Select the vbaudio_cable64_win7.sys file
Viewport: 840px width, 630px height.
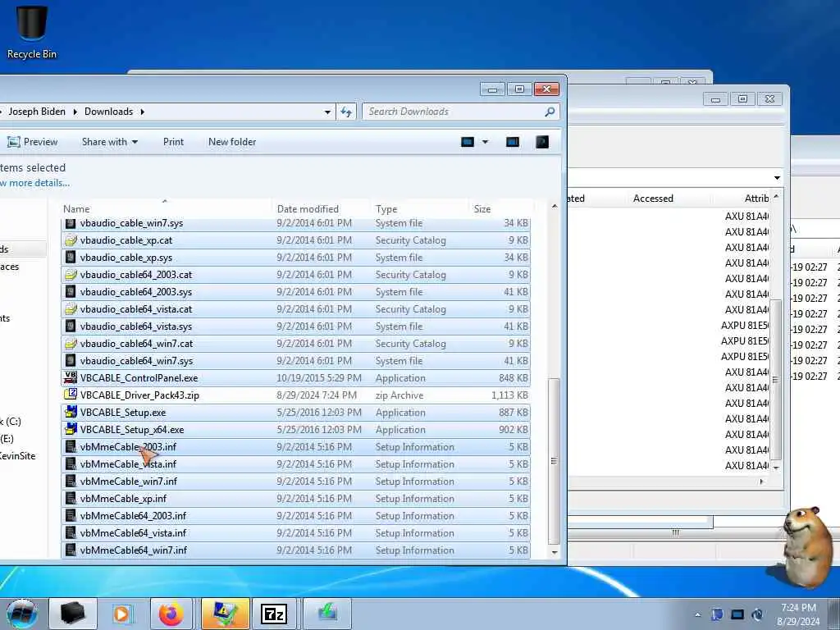[x=296, y=361]
